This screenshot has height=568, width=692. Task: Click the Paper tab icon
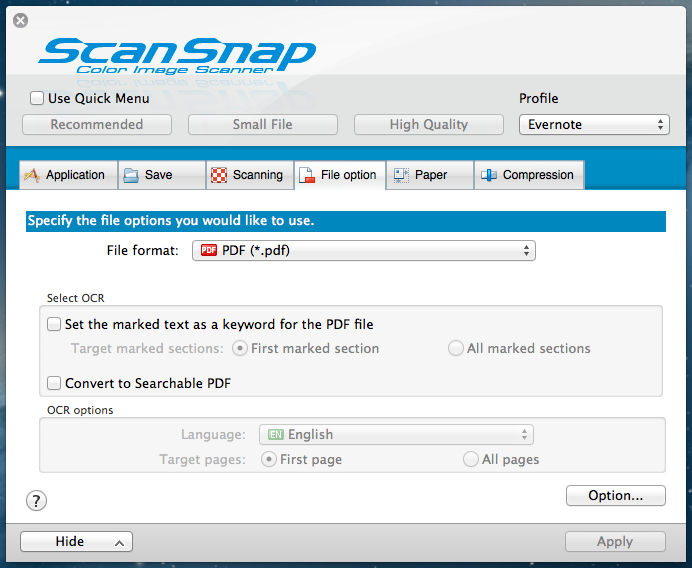point(401,175)
